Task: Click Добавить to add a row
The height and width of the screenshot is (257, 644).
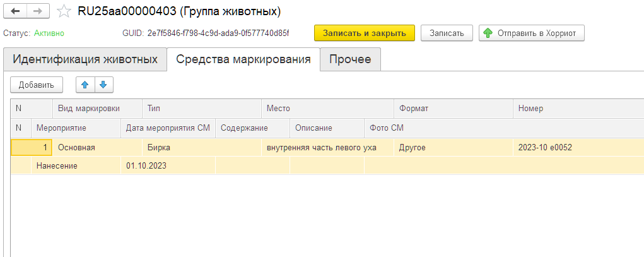Action: pos(37,85)
